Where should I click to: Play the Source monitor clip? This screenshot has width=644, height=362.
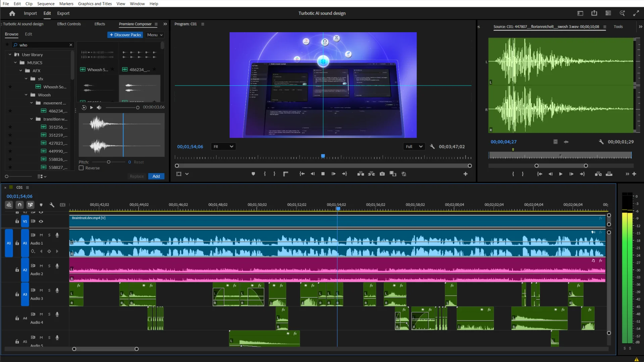(560, 174)
